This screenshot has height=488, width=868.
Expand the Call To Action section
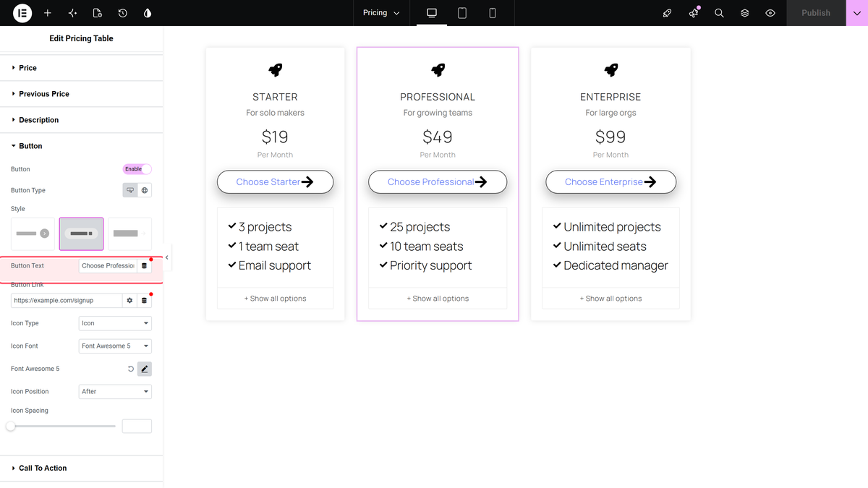(x=82, y=468)
